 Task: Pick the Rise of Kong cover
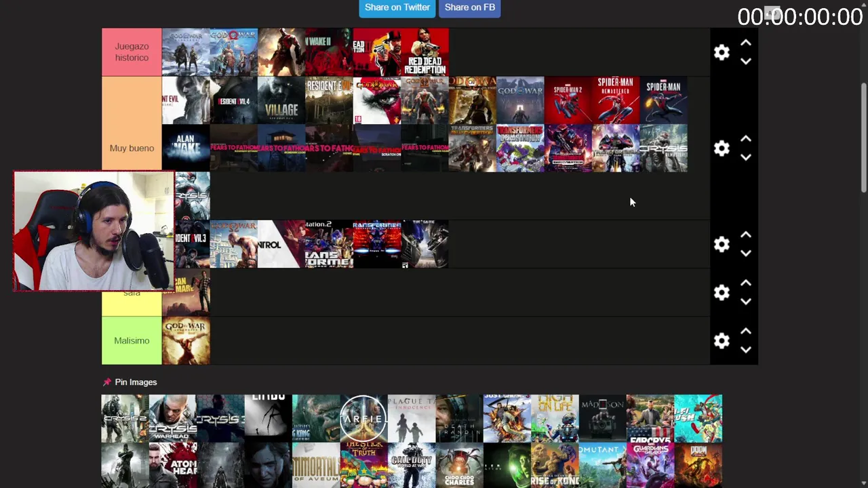pos(555,466)
